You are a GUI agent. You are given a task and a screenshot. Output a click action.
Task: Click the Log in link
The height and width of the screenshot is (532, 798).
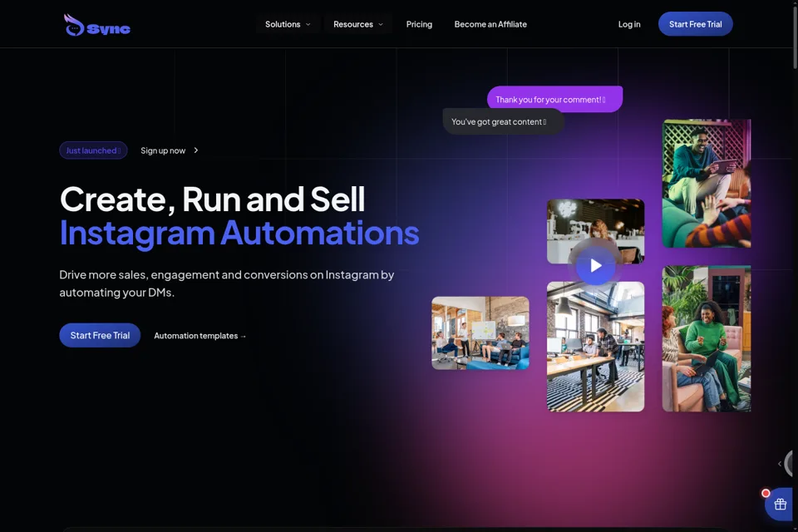[x=629, y=24]
